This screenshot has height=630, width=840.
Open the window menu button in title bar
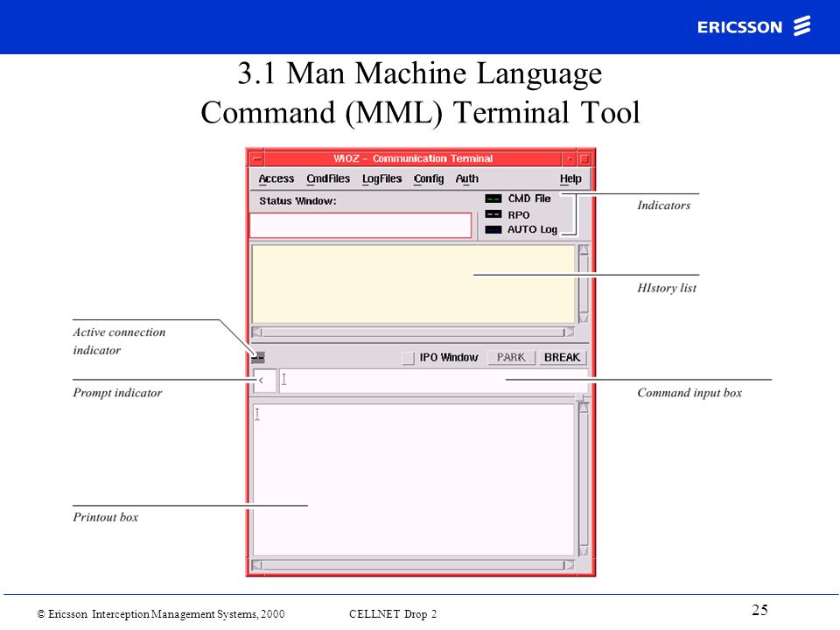tap(257, 158)
